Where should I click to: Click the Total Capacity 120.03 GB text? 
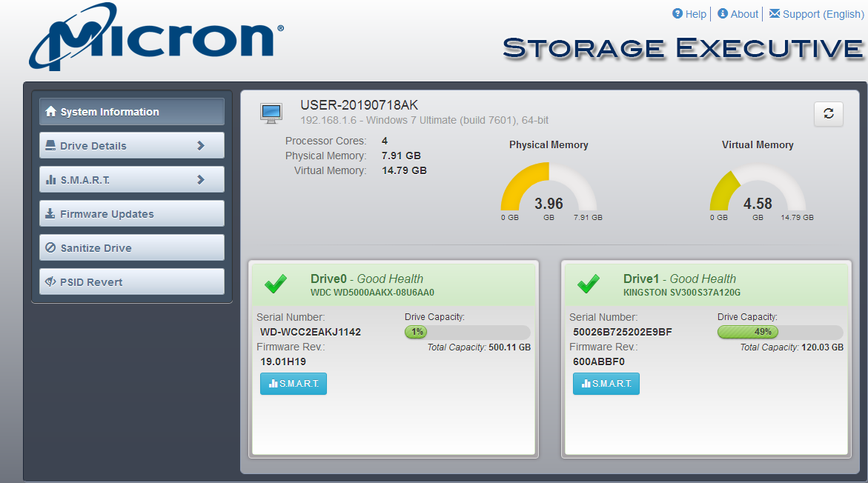tap(792, 347)
